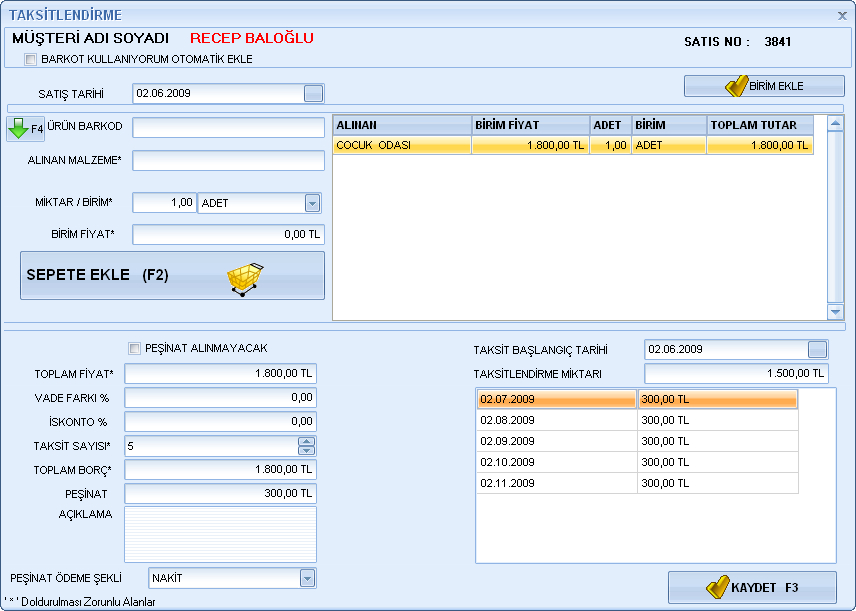Click the VADE FARKI % field
This screenshot has width=856, height=611.
pyautogui.click(x=221, y=398)
